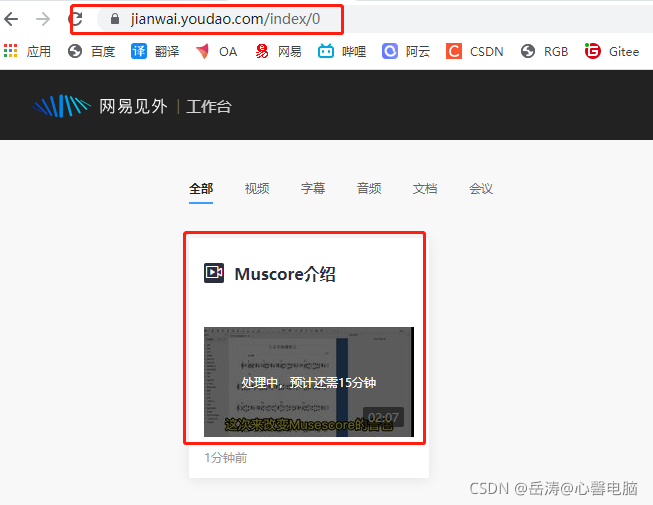Screen dimensions: 653x505
Task: Open the 网易 bookmark
Action: tap(278, 51)
